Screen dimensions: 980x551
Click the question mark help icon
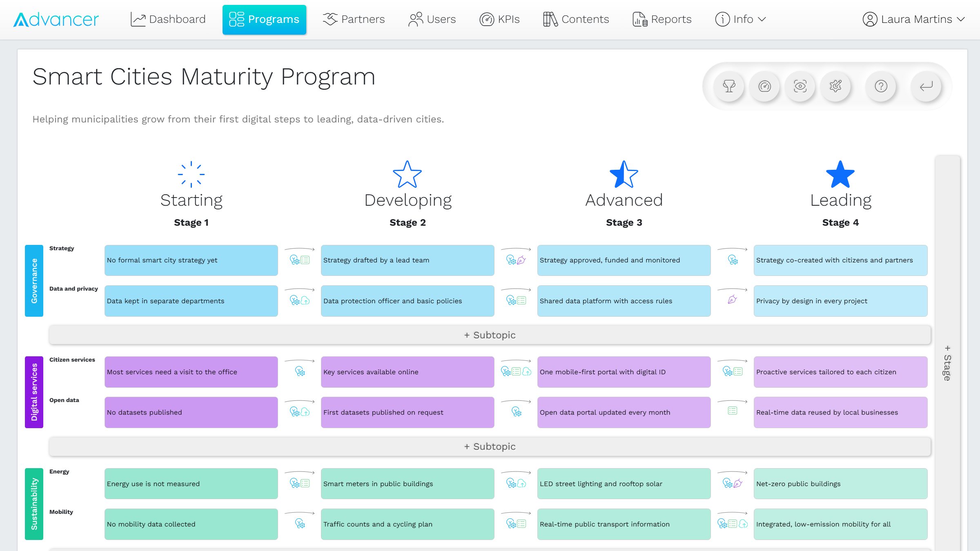coord(881,86)
